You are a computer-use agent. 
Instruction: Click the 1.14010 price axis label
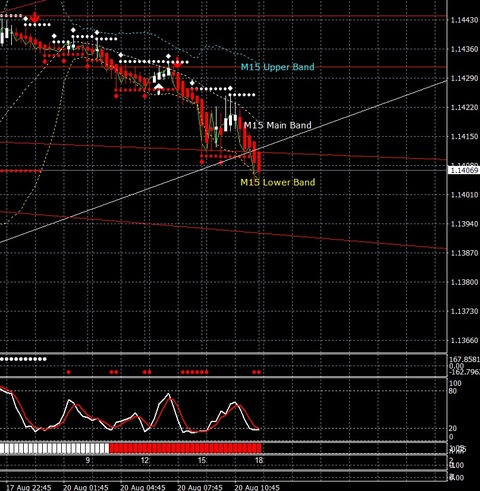[x=464, y=195]
